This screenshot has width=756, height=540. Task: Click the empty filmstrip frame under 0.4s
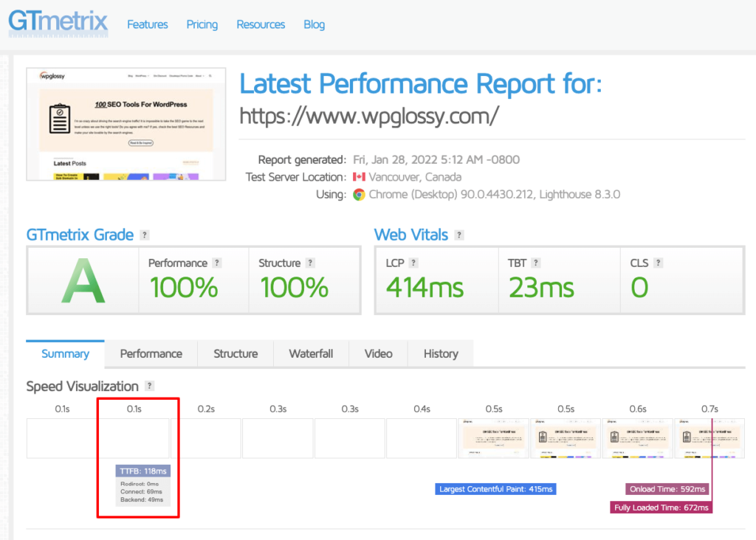pos(422,438)
